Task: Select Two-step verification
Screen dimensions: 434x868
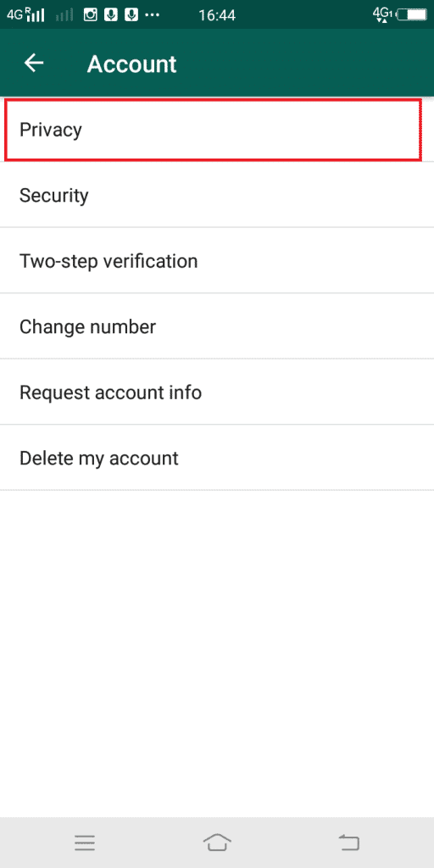Action: (217, 260)
